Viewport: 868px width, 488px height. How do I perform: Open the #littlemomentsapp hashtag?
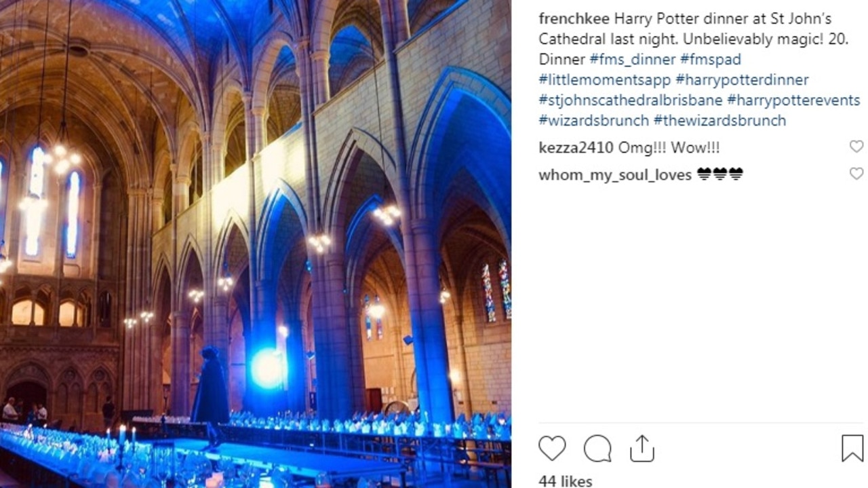coord(604,80)
